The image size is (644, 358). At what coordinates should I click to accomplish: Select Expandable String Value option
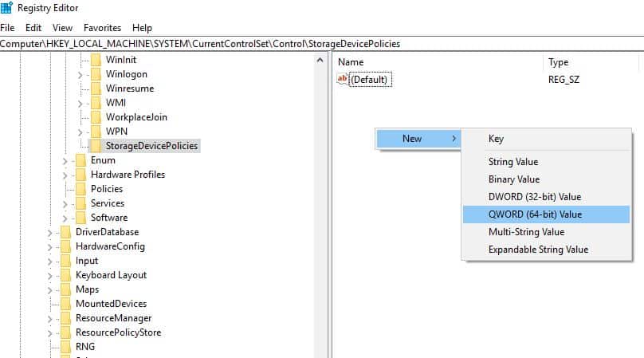click(546, 250)
